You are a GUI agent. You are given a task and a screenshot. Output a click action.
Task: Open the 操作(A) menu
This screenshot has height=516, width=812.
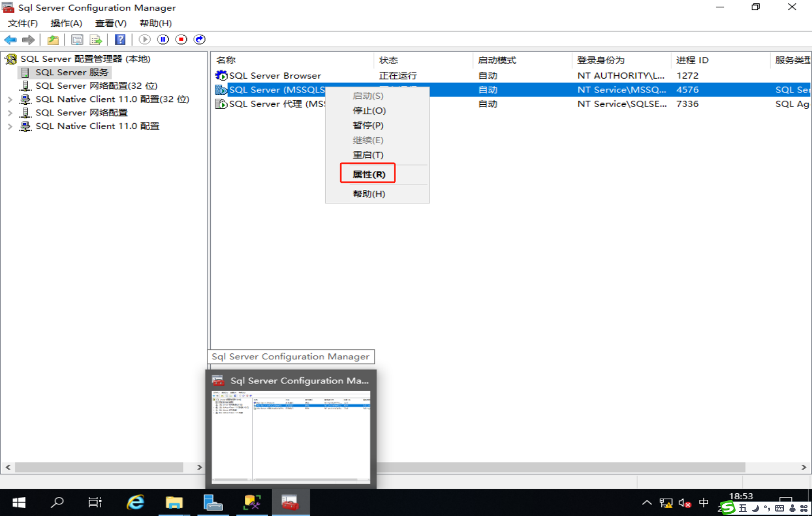(66, 23)
